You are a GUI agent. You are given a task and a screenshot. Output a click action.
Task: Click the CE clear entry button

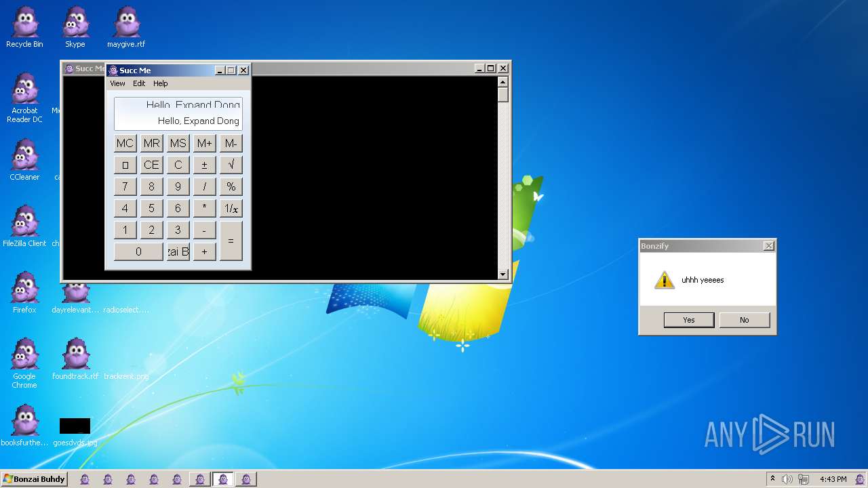pyautogui.click(x=151, y=165)
